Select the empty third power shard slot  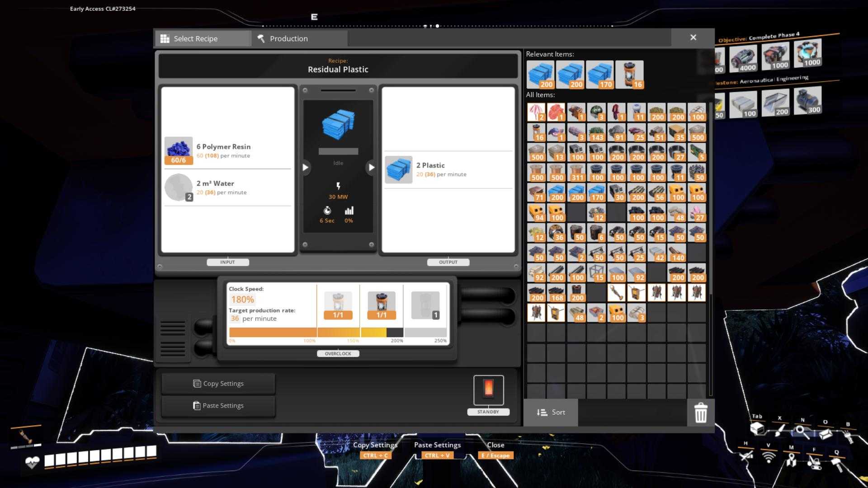pyautogui.click(x=425, y=305)
